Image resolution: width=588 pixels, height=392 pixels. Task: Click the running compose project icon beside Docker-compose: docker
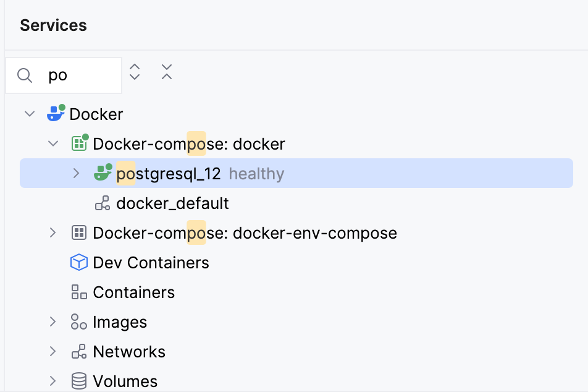coord(78,143)
